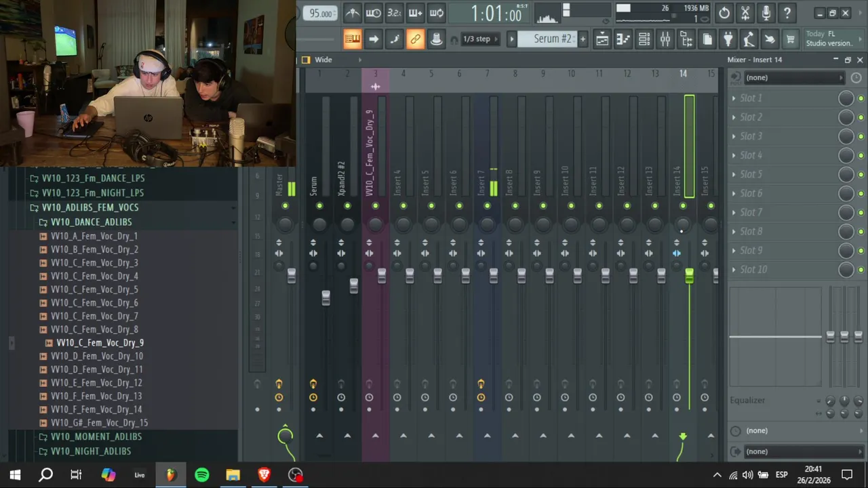
Task: Open the mixer input (none) selector
Action: tap(794, 77)
